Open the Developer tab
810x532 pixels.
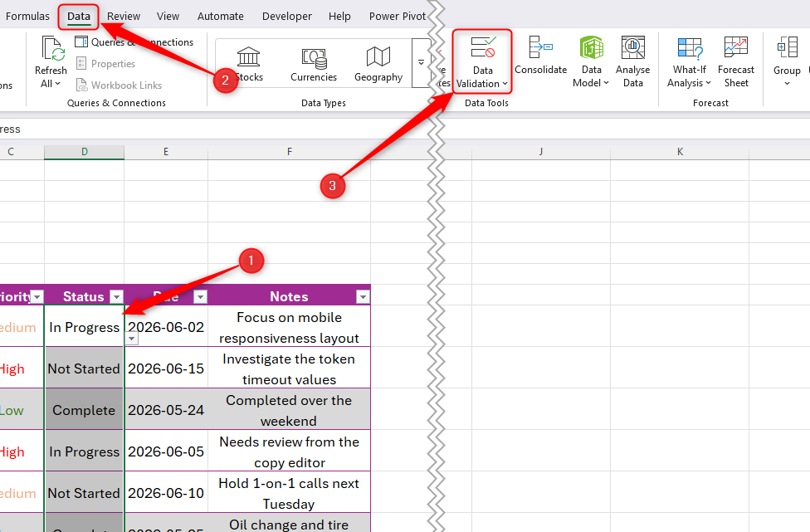pos(286,16)
